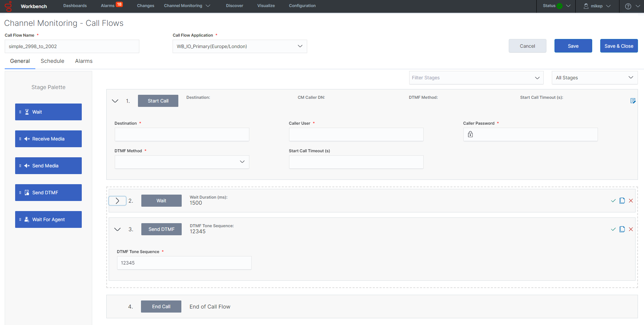
Task: Click the user avatar icon next to mikep
Action: pos(586,6)
